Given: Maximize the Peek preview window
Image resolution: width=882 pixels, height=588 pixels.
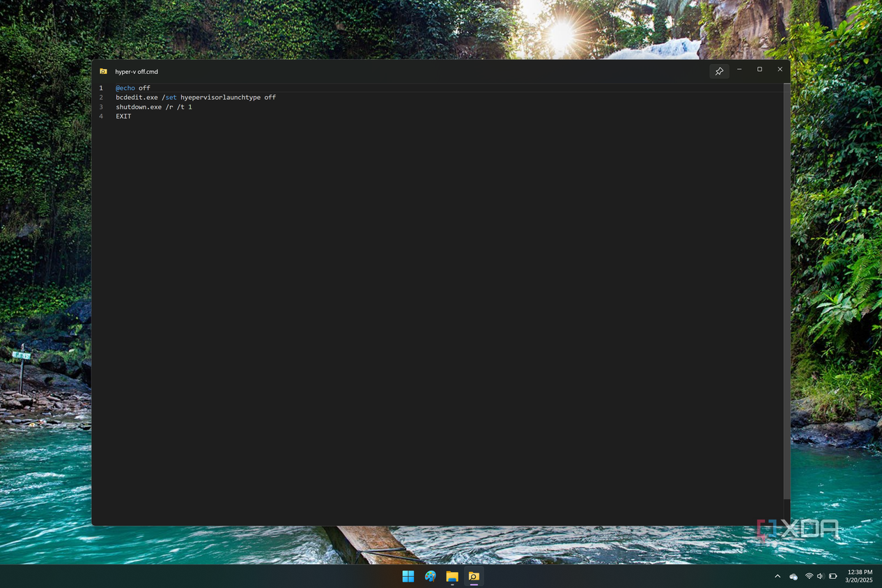Looking at the screenshot, I should click(x=759, y=70).
